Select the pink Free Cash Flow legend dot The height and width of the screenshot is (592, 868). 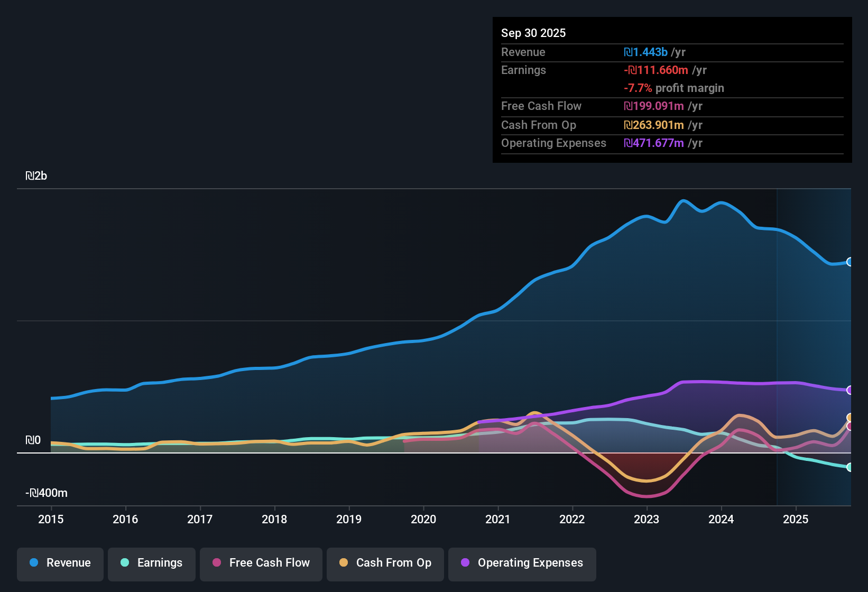[x=216, y=563]
